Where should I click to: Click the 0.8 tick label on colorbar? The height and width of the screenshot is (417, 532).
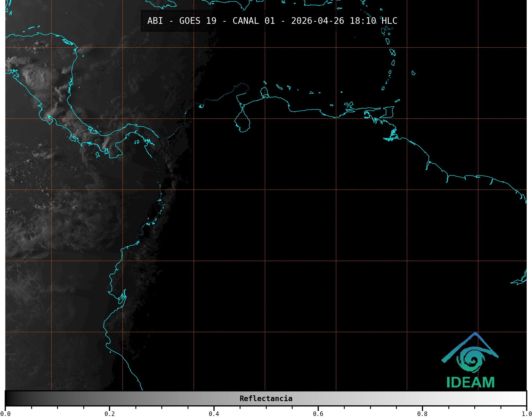pos(422,414)
